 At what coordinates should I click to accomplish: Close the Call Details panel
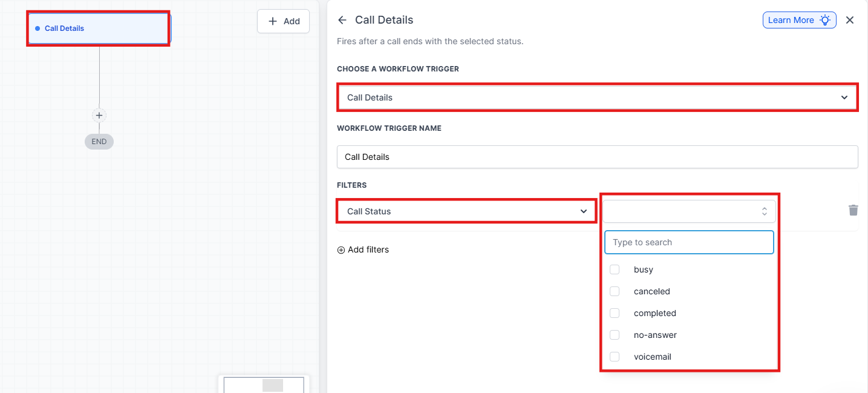pyautogui.click(x=850, y=20)
